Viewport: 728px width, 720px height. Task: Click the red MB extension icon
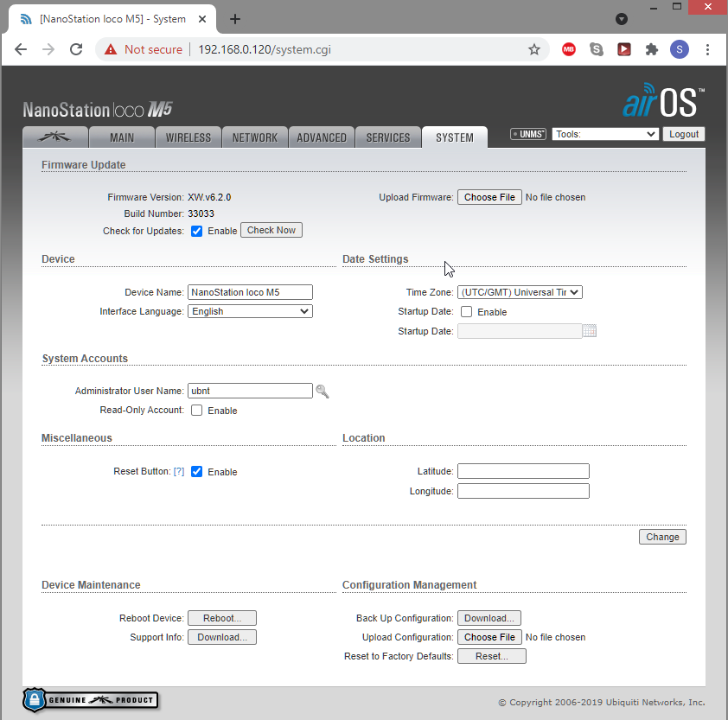pos(569,49)
